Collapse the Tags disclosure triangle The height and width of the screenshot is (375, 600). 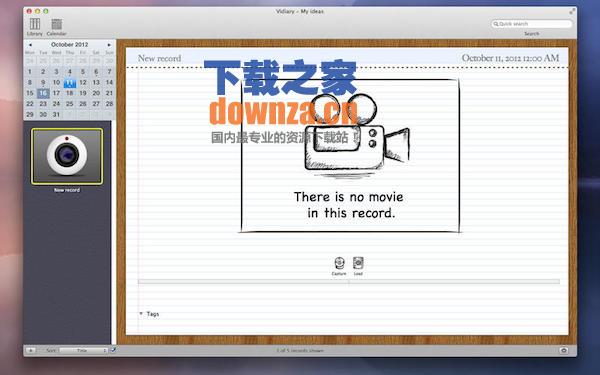141,313
